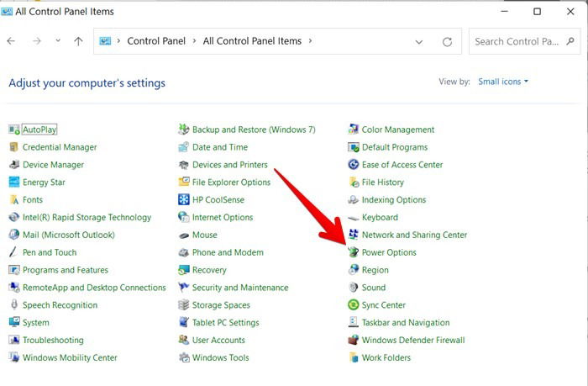Click the Sound speaker icon
This screenshot has width=588, height=386.
[354, 288]
